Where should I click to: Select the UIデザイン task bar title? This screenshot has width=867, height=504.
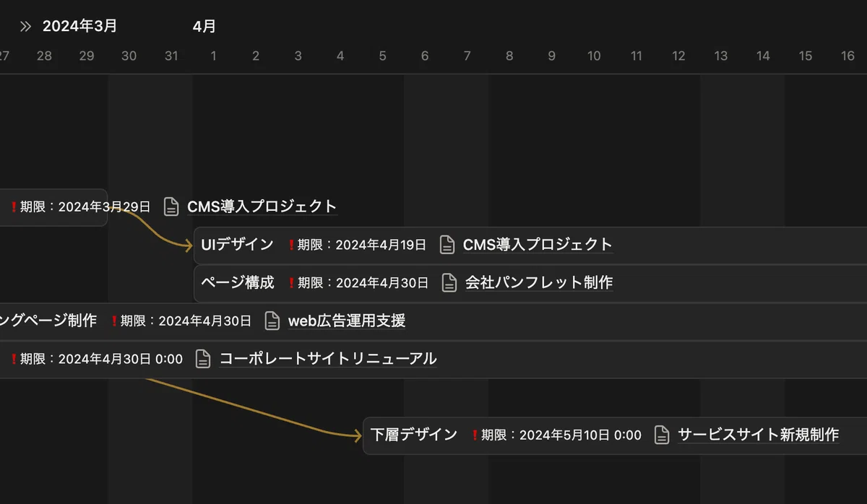coord(237,244)
